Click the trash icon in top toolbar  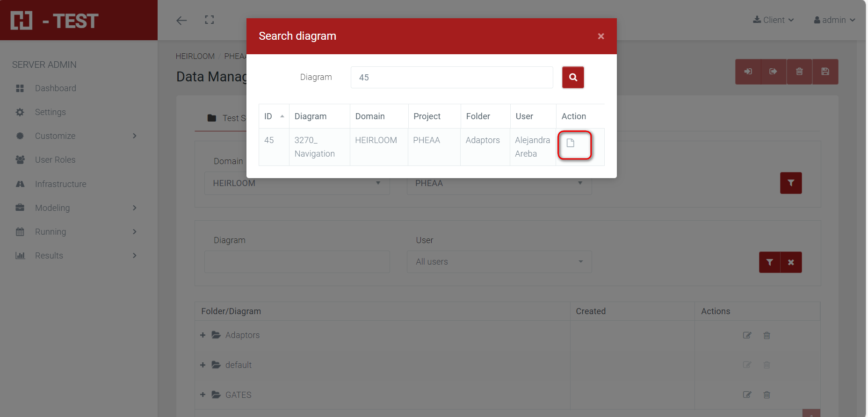click(x=799, y=72)
